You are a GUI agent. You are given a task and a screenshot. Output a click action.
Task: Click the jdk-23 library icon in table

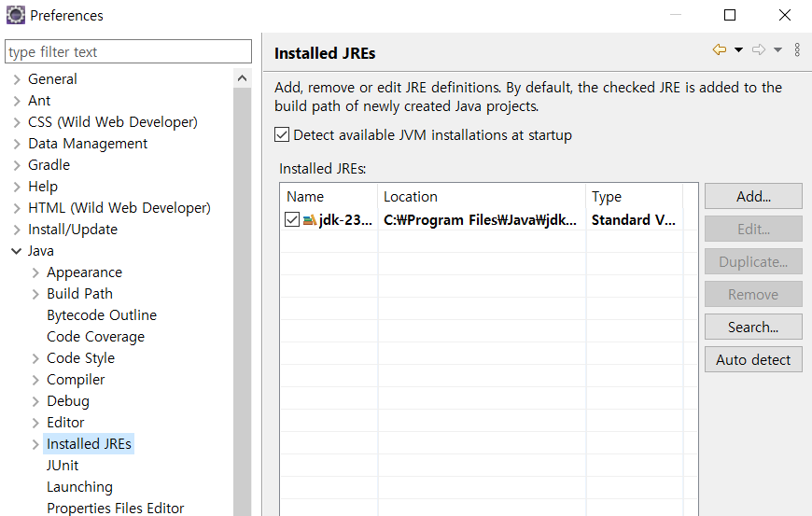click(x=310, y=220)
